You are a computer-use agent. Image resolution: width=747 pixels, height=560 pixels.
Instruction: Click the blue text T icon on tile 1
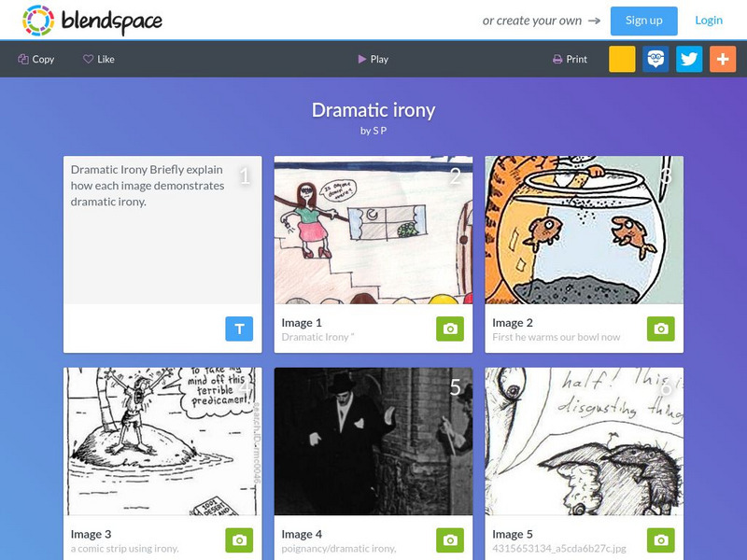(239, 329)
